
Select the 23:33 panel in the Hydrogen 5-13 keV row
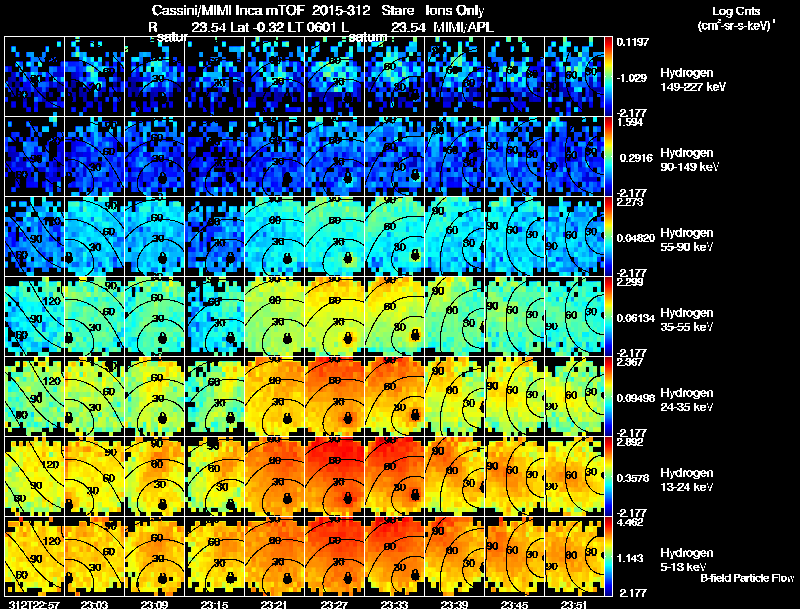394,556
